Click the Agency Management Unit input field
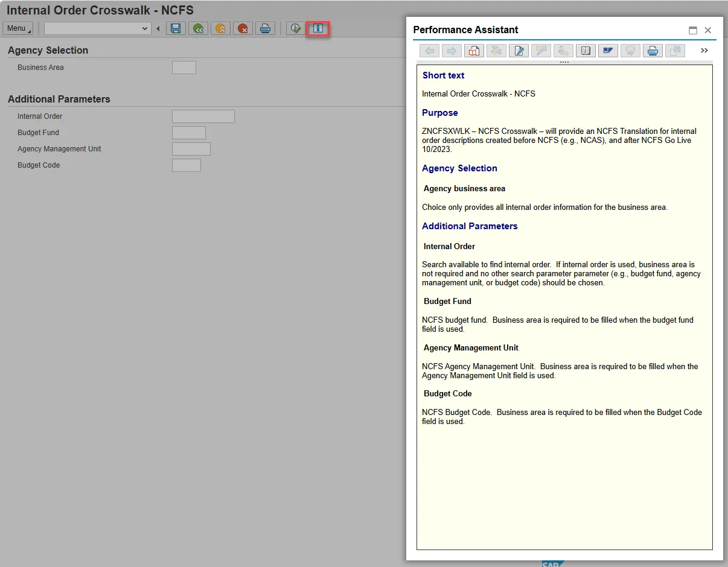The width and height of the screenshot is (728, 567). 191,149
